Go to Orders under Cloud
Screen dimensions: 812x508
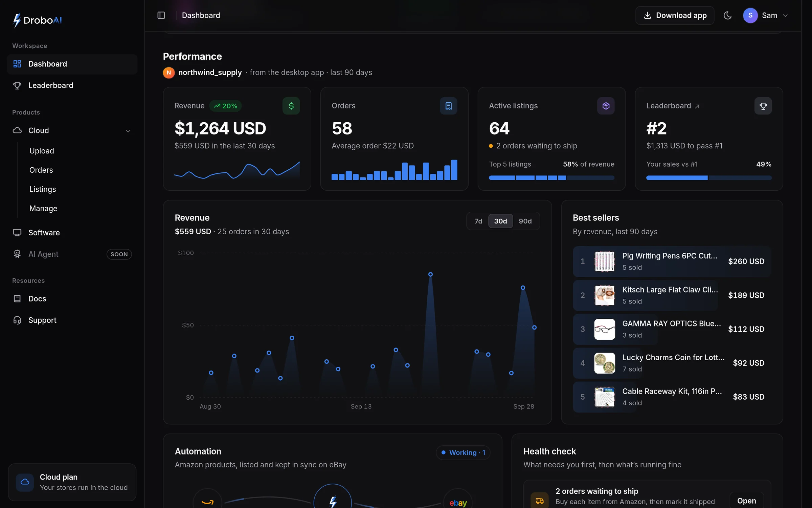pos(41,170)
